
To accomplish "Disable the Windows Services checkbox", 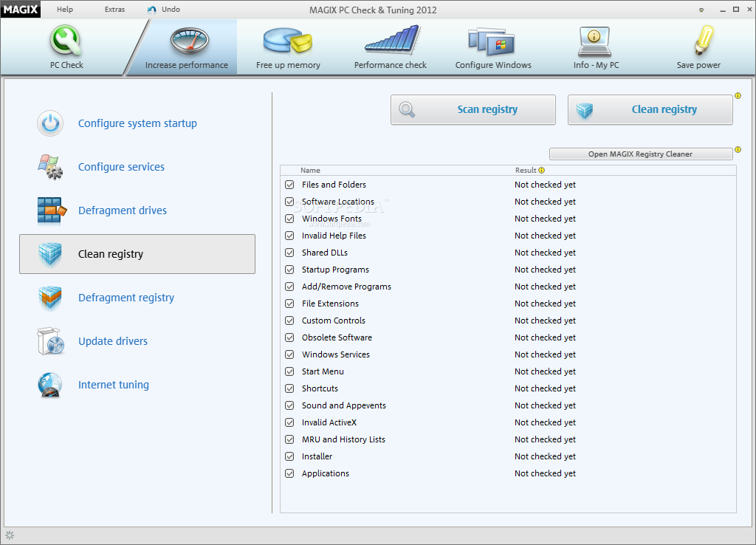I will point(289,354).
